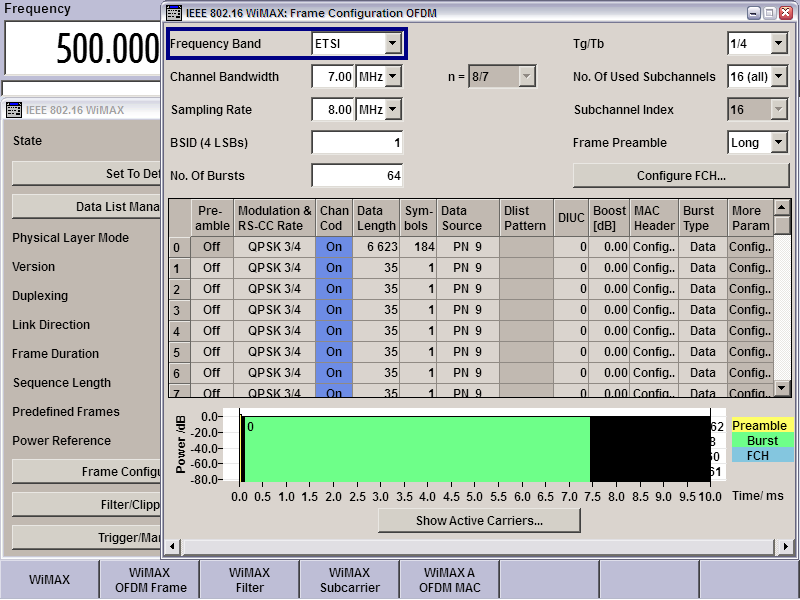
Task: Click the IEEE 802.16 WiMAX window icon
Action: pyautogui.click(x=14, y=110)
